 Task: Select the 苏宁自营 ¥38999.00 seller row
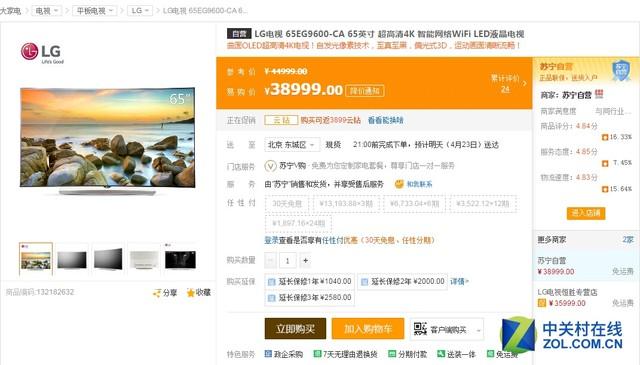click(x=586, y=266)
